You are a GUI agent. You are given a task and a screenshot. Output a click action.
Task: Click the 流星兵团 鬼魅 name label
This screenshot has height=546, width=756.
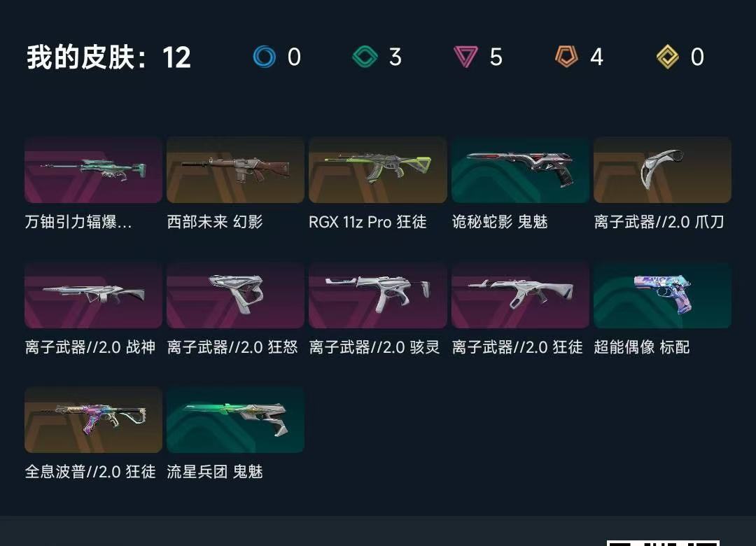pyautogui.click(x=215, y=472)
